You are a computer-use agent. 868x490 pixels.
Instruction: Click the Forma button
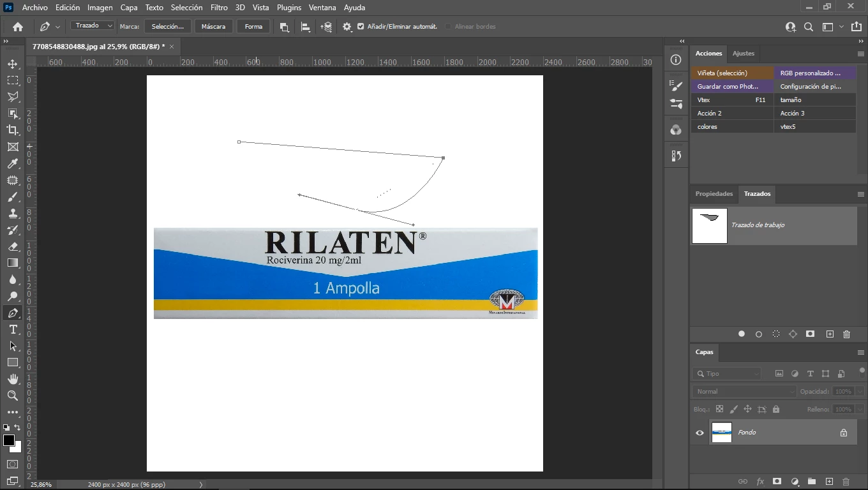(253, 27)
